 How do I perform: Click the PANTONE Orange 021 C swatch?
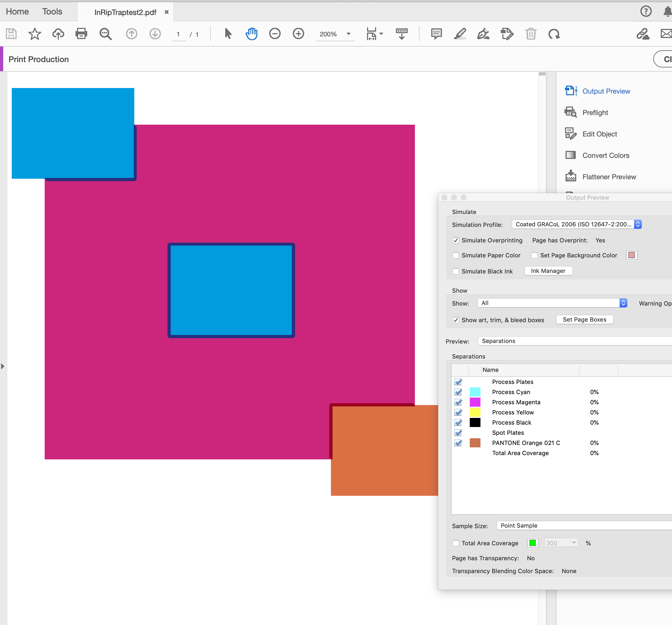[476, 442]
